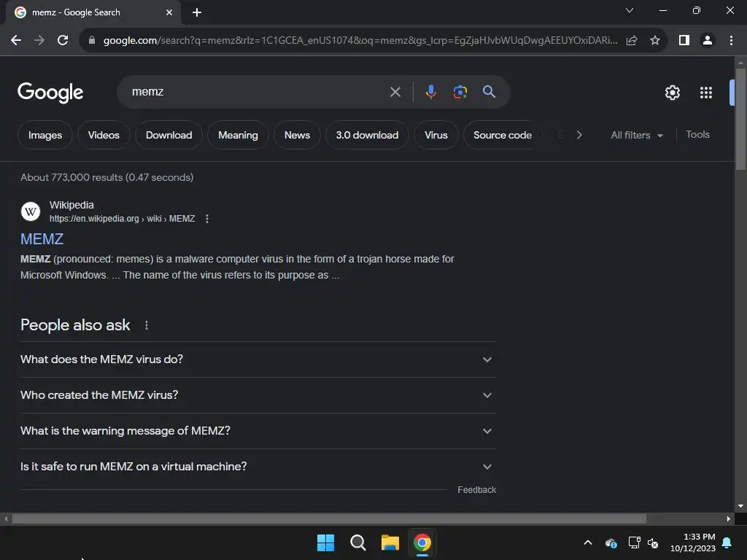Bookmark this tab with the star icon
This screenshot has height=560, width=747.
coord(655,41)
